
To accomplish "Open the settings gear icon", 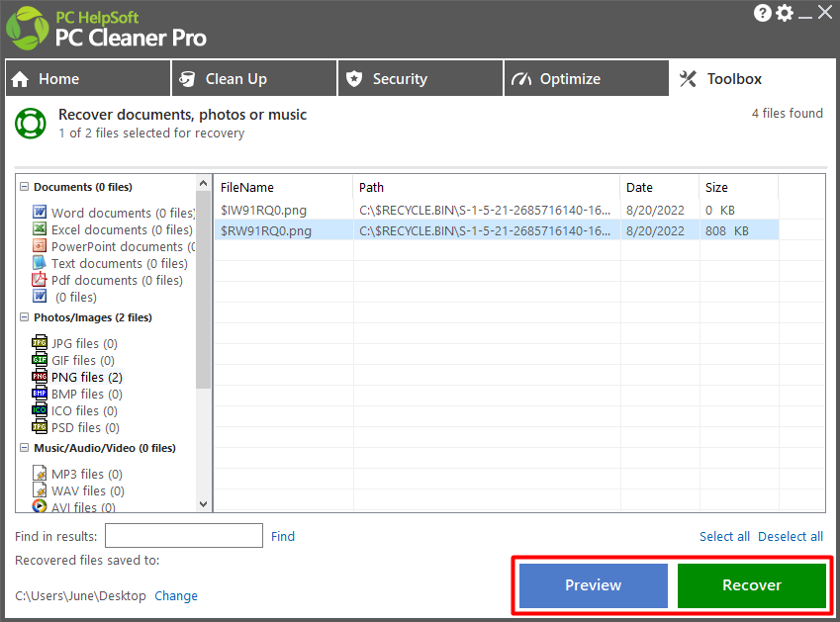I will [x=785, y=13].
